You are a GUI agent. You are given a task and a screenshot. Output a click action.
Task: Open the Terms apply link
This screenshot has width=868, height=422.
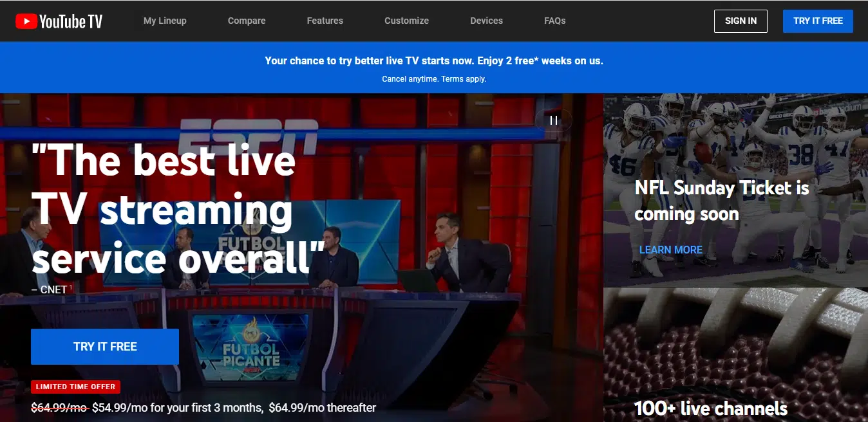coord(465,78)
